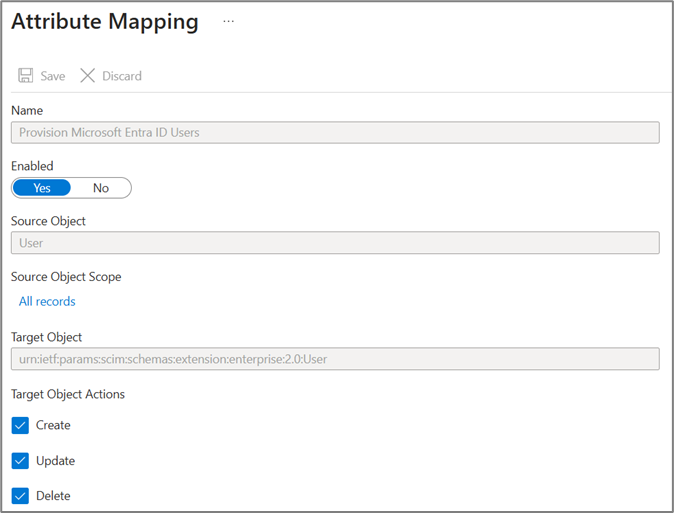This screenshot has height=513, width=674.
Task: Click the Create action label text
Action: point(53,425)
